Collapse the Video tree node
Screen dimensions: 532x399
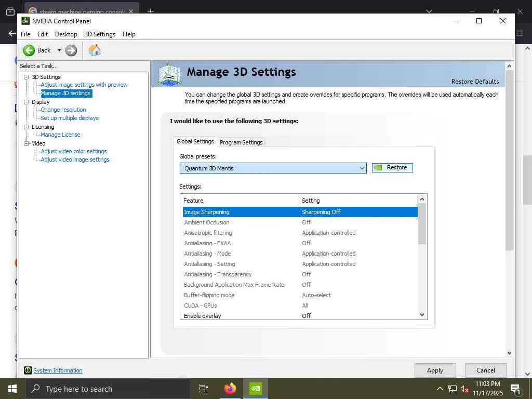point(26,143)
